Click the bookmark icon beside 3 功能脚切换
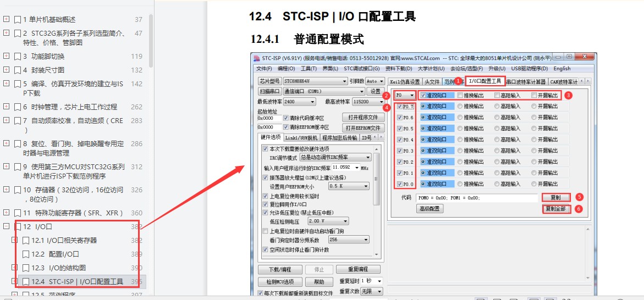 coord(18,56)
